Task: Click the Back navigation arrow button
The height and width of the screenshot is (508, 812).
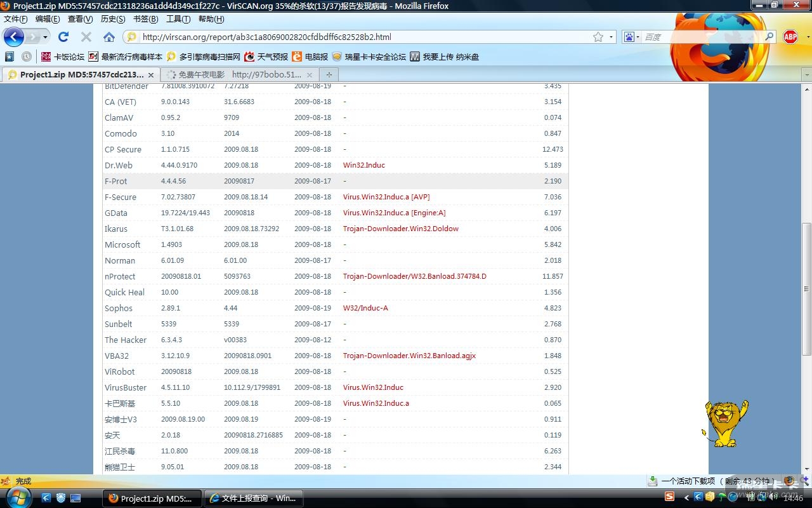Action: pos(14,37)
